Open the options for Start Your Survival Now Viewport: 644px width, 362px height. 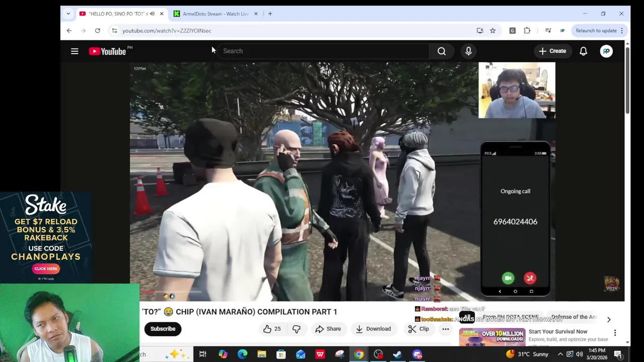coord(615,333)
